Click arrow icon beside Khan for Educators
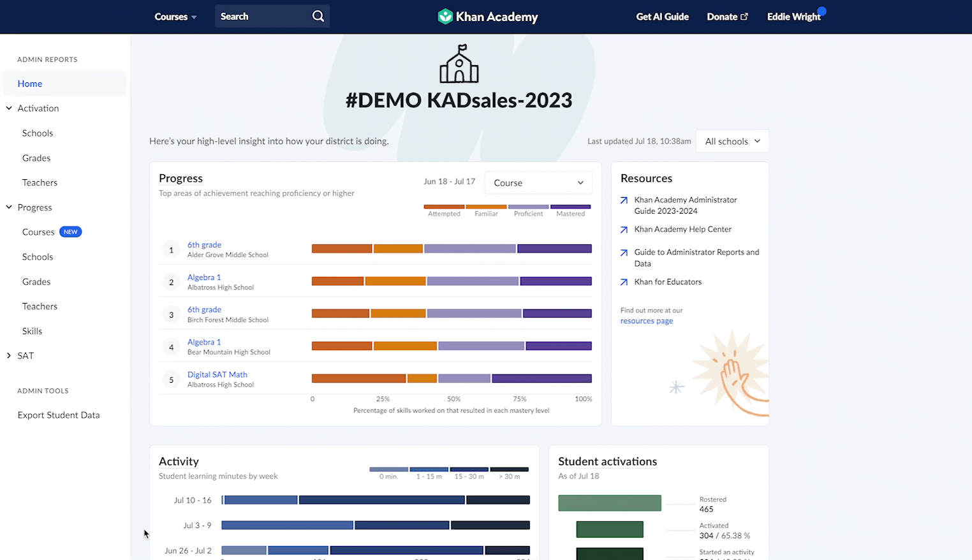Image resolution: width=972 pixels, height=560 pixels. [624, 282]
